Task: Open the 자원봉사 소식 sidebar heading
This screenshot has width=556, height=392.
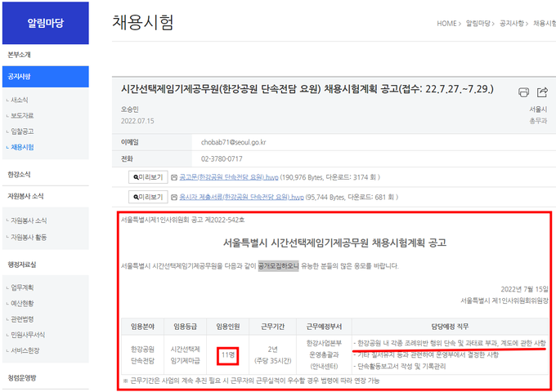Action: tap(25, 196)
